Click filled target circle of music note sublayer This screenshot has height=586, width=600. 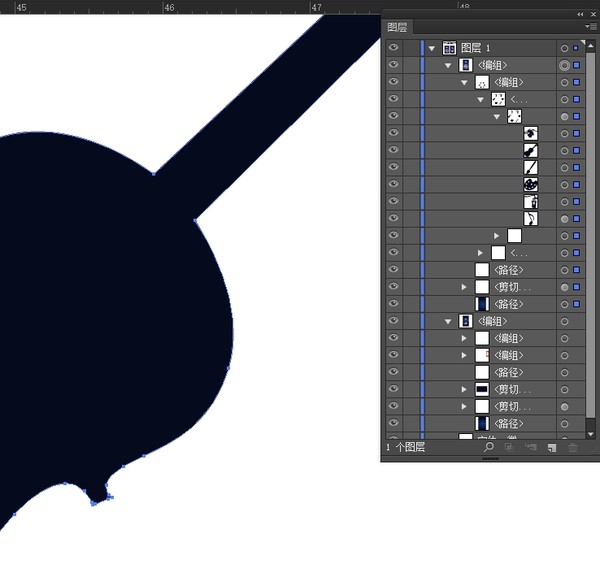(564, 219)
